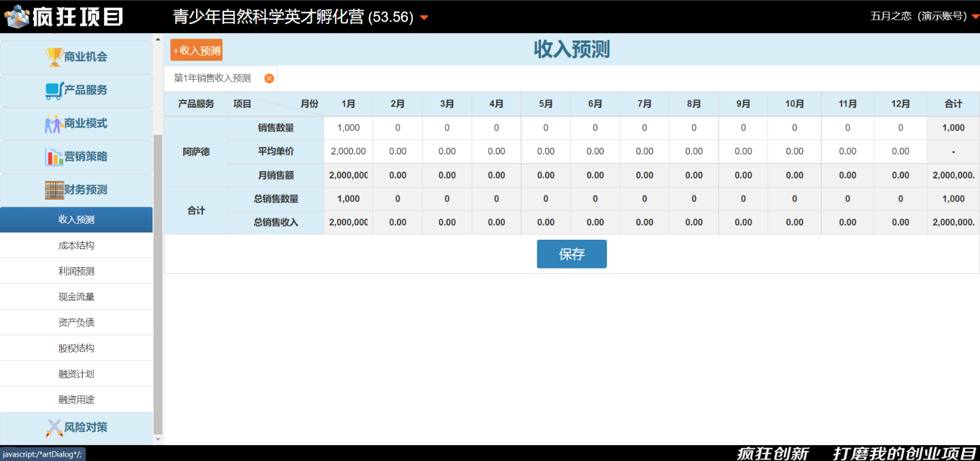The height and width of the screenshot is (461, 980).
Task: Switch to the 第1年销售收入预测 tab
Action: point(213,78)
